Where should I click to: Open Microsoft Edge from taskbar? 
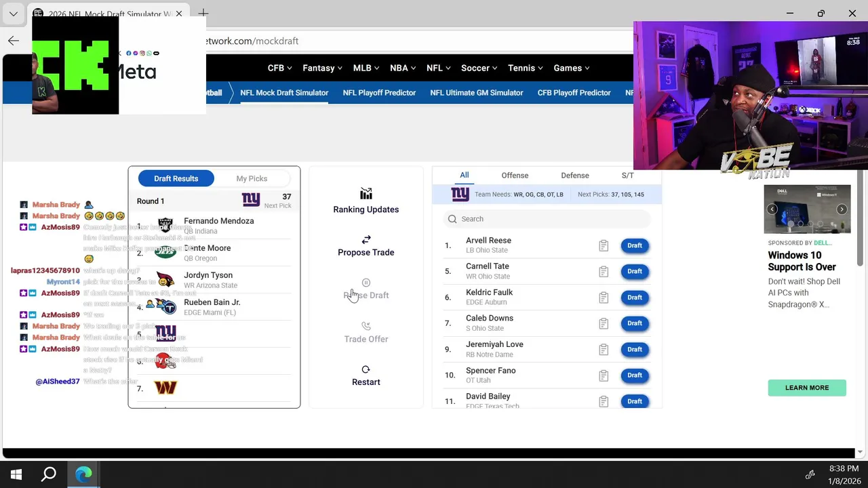click(83, 474)
